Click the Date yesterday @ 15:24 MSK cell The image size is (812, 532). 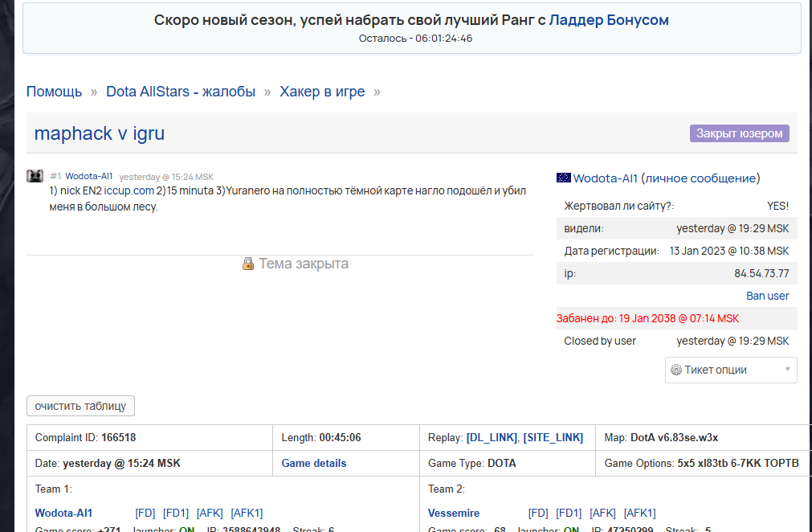[x=149, y=463]
